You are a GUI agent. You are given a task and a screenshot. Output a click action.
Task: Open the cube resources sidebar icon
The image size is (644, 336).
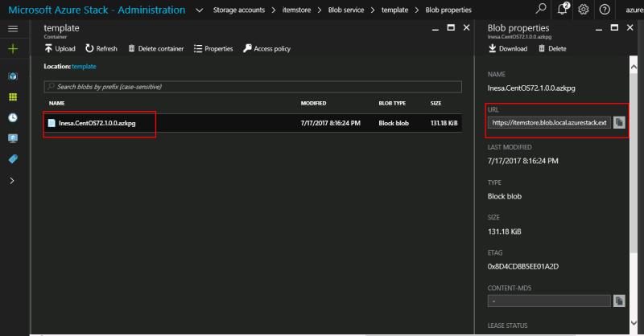[13, 76]
